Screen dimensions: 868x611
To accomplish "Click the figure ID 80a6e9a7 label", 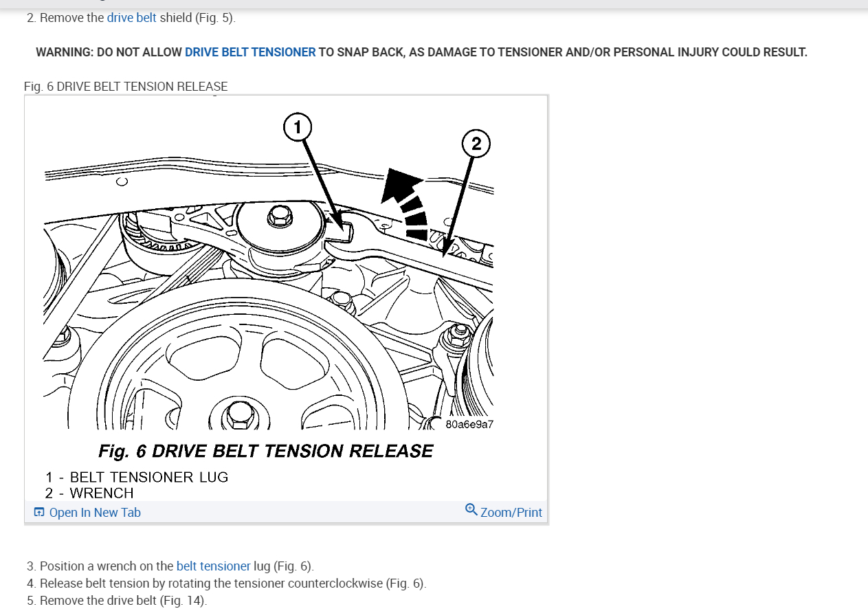I will point(469,424).
